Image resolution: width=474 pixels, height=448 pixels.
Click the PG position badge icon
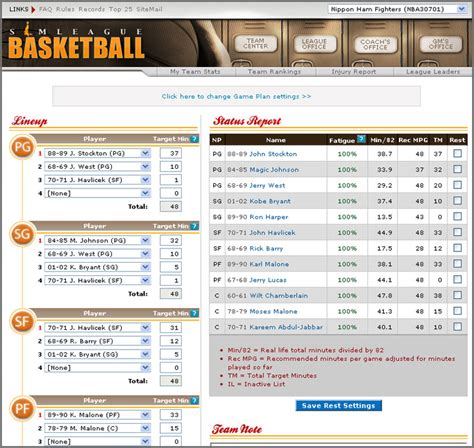pyautogui.click(x=22, y=147)
